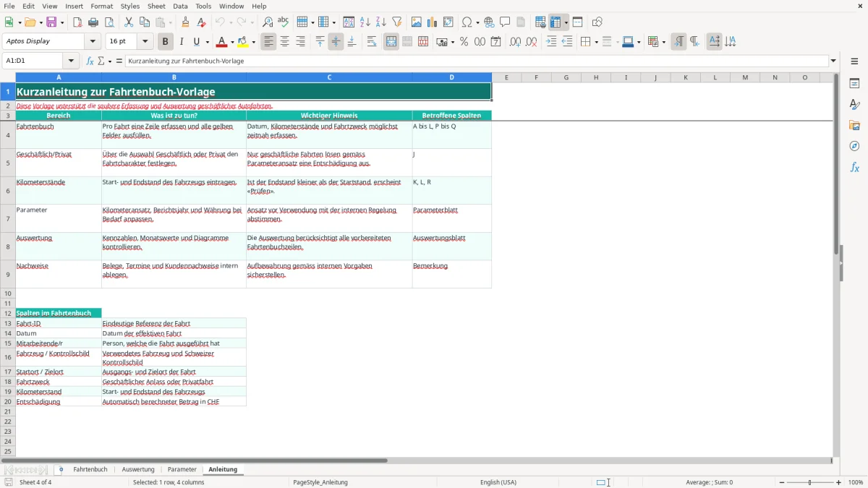
Task: Click the formula input field
Action: [x=477, y=61]
